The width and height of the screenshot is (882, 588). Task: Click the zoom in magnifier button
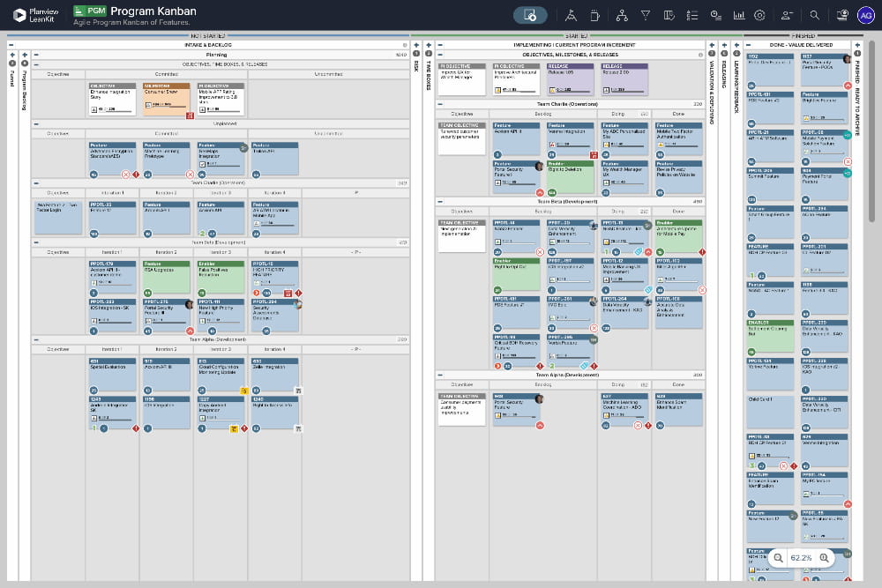825,557
